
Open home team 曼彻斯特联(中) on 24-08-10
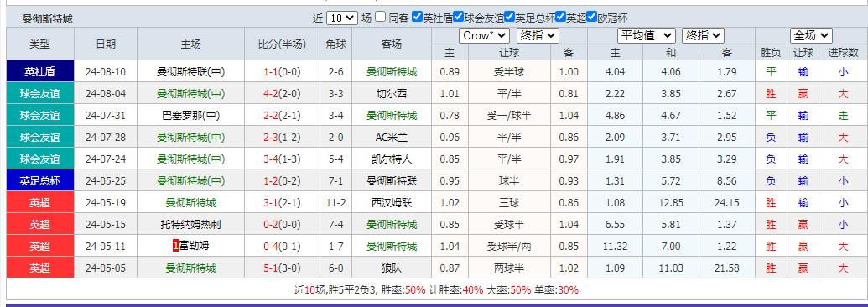(191, 71)
